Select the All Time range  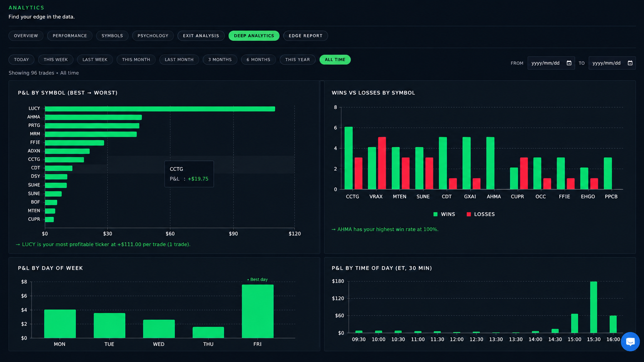(x=335, y=60)
